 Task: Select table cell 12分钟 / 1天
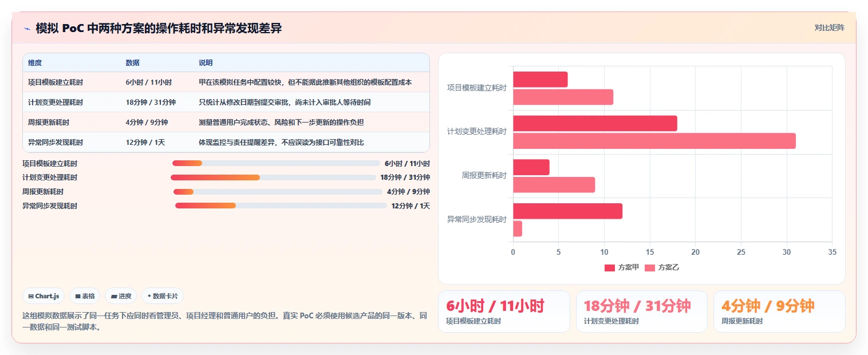click(x=145, y=143)
